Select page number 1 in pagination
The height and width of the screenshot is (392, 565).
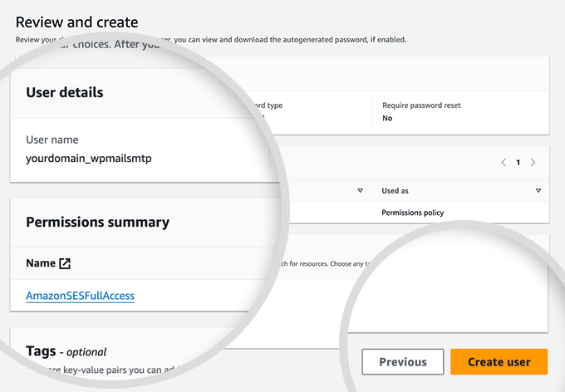pyautogui.click(x=518, y=163)
